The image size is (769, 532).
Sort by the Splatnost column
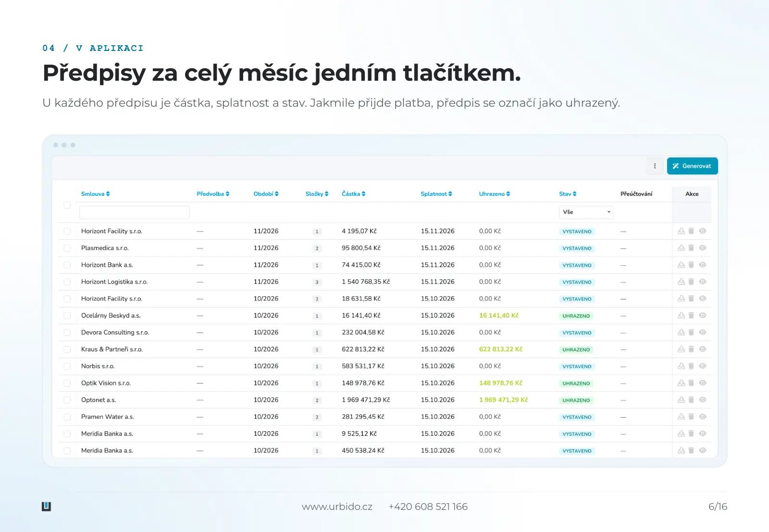(x=436, y=194)
